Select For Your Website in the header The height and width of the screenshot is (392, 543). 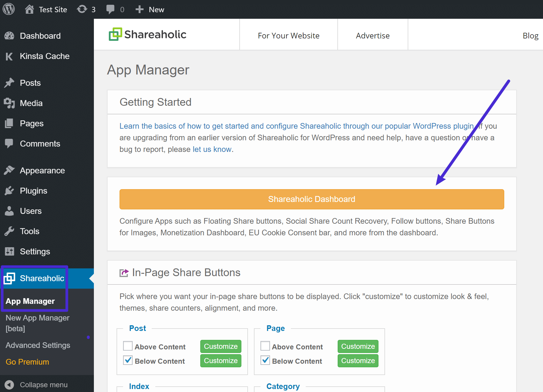click(x=288, y=35)
